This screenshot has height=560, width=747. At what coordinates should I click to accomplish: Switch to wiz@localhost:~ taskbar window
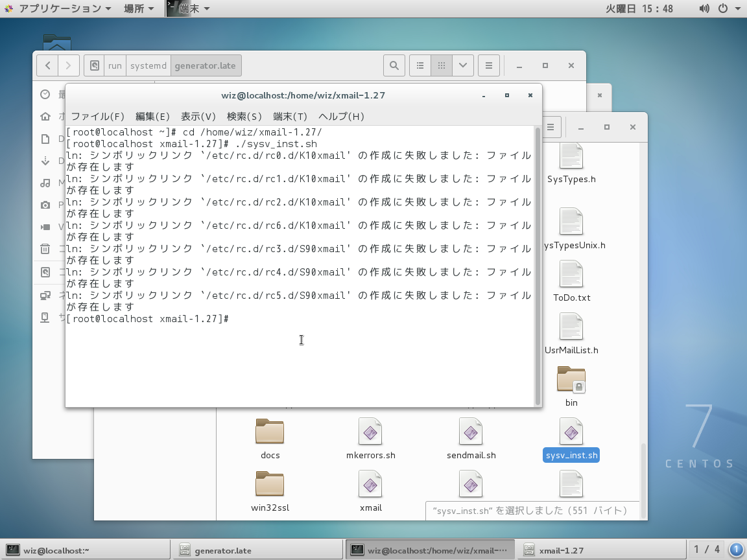(86, 550)
